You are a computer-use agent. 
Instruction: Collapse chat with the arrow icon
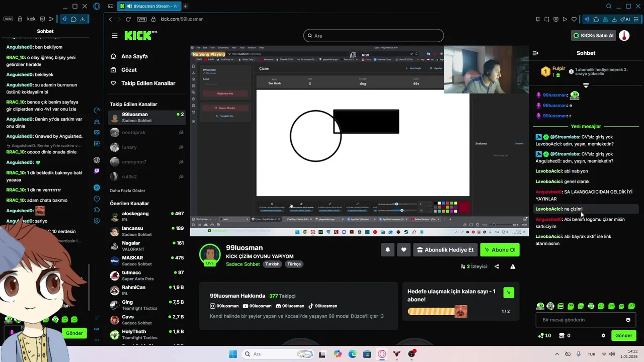click(x=535, y=53)
